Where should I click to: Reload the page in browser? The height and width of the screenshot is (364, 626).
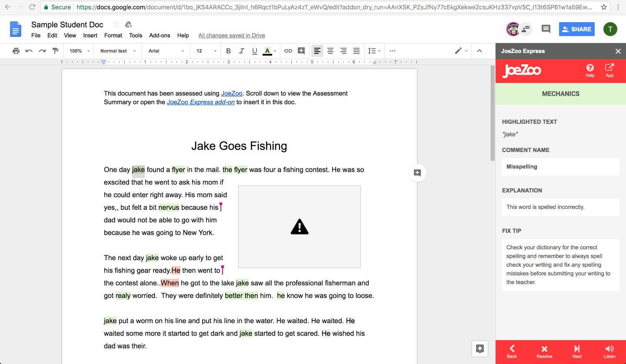32,7
